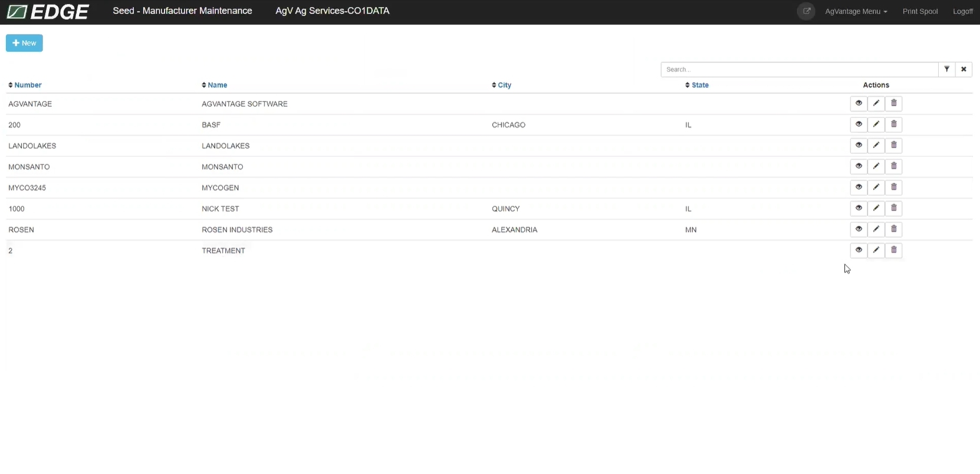Delete the TREATMENT manufacturer record

coord(894,250)
